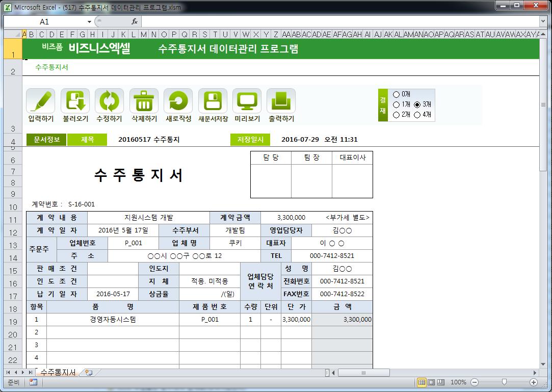Choose the 4개 approval radio option
Image resolution: width=552 pixels, height=392 pixels.
pos(417,115)
